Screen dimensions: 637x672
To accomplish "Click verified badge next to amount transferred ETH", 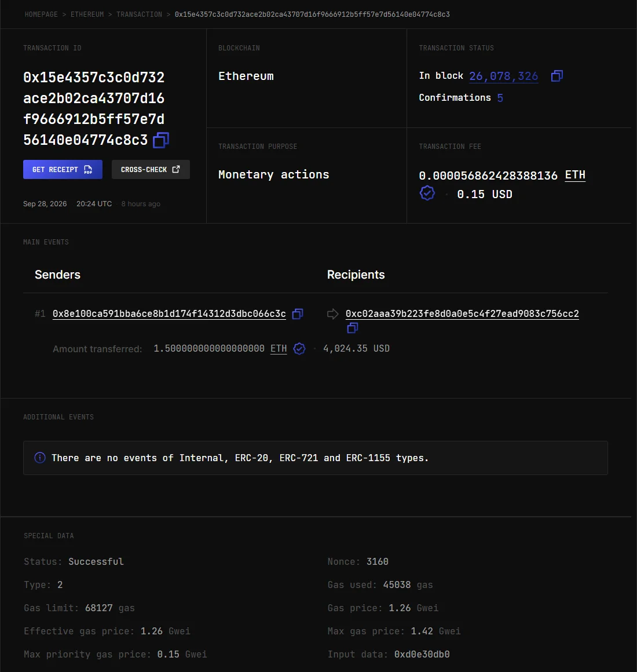I will point(299,348).
